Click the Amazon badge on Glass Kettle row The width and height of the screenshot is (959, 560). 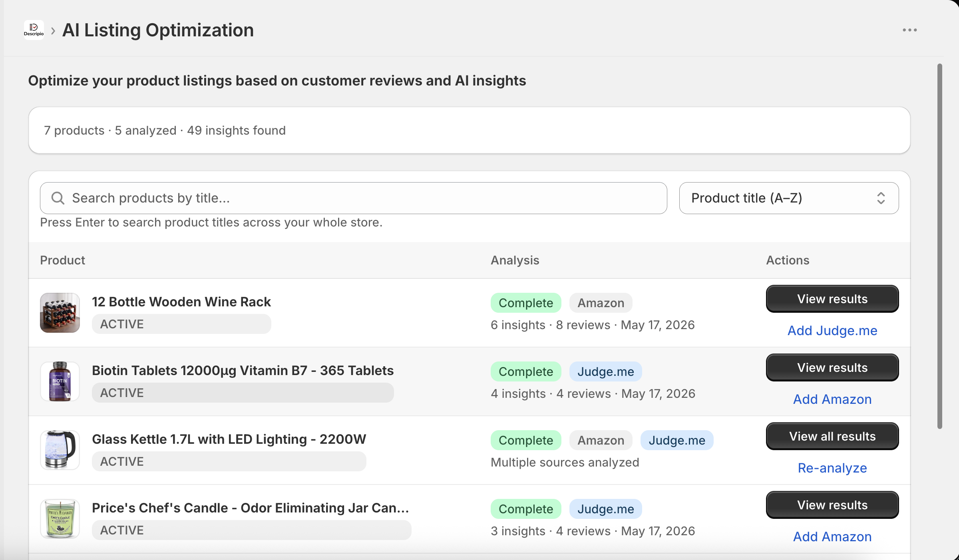601,440
